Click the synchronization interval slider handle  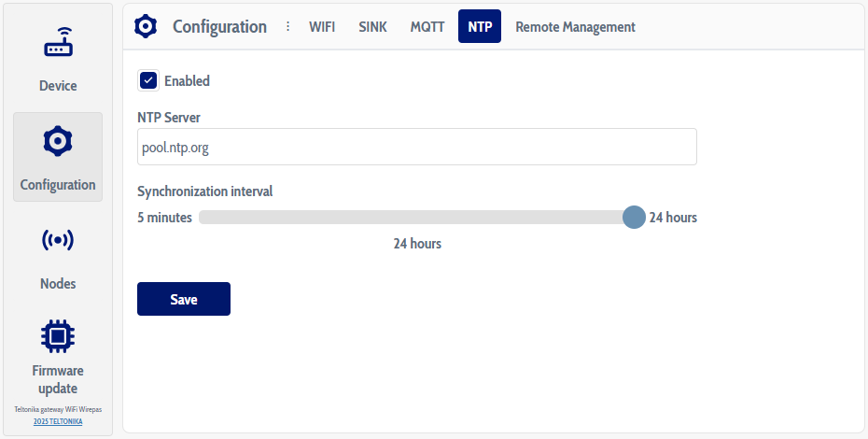[634, 218]
